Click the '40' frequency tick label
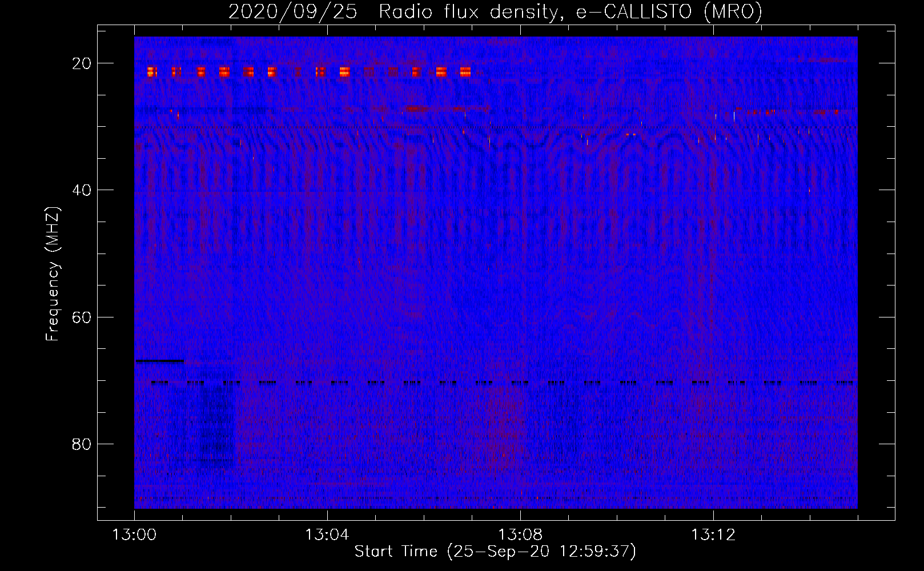Image resolution: width=924 pixels, height=571 pixels. click(x=82, y=190)
